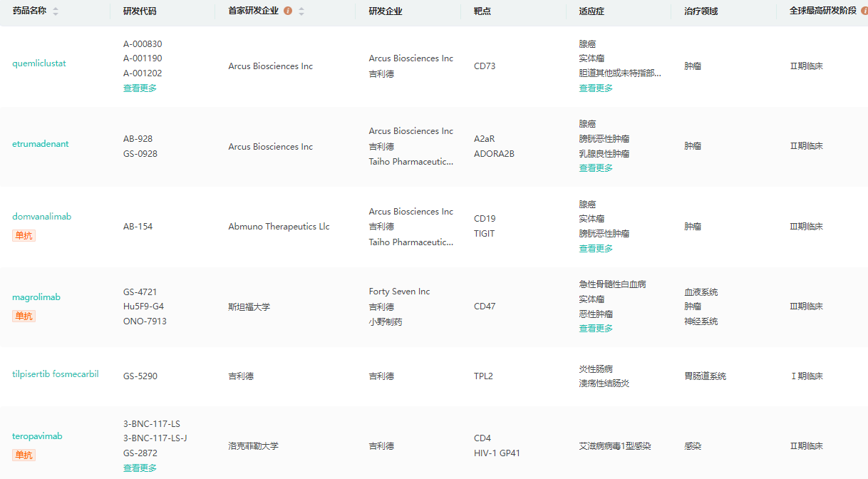Click 胃肠道系统 therapeutic area
Screen dimensions: 868x479
pos(706,376)
